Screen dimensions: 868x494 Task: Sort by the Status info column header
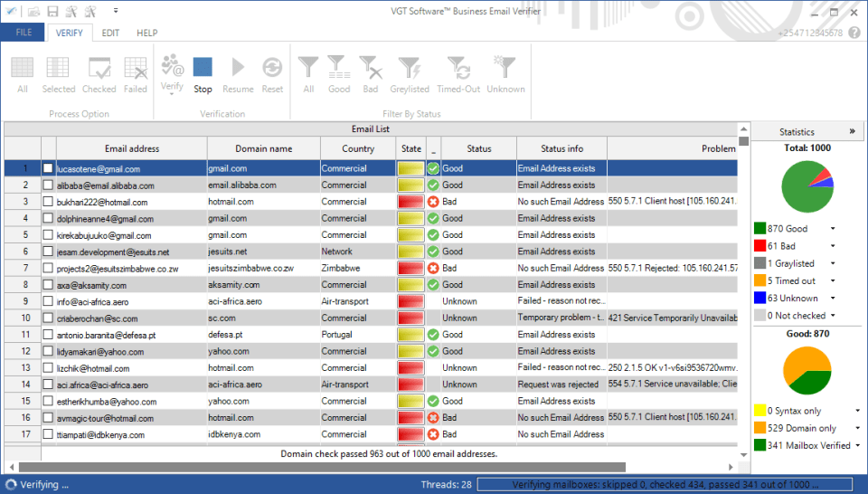(x=561, y=148)
